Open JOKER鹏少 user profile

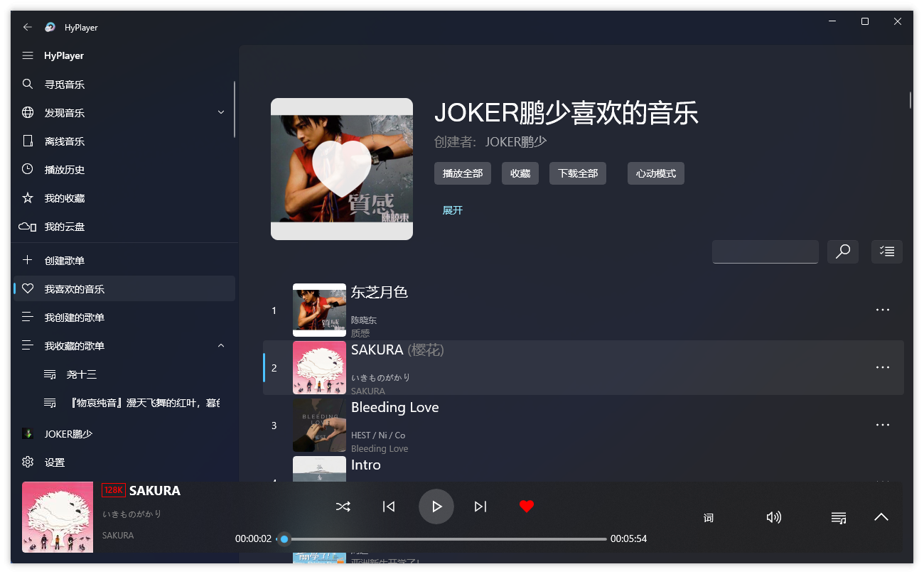(x=124, y=433)
